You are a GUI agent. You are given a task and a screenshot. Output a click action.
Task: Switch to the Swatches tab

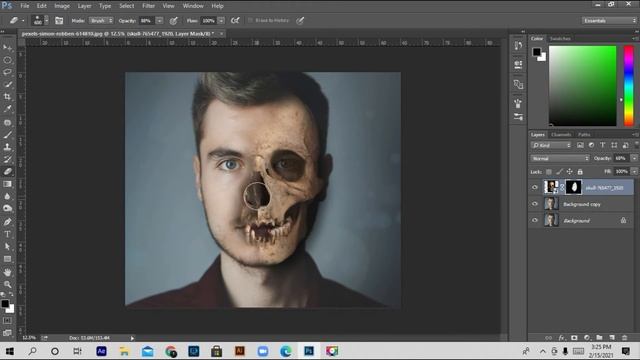560,39
